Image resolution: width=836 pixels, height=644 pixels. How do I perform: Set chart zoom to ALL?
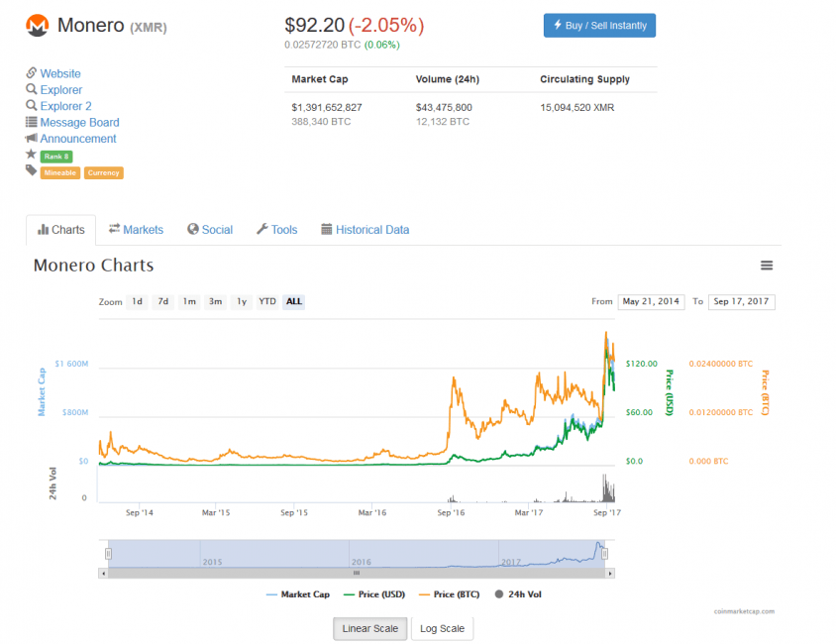point(294,302)
